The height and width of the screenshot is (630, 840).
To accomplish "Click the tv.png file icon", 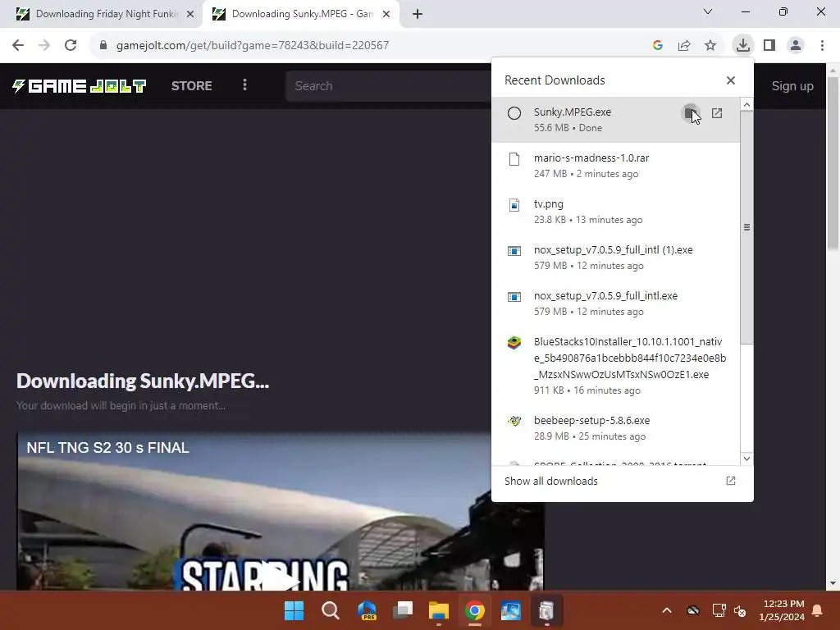I will point(514,204).
